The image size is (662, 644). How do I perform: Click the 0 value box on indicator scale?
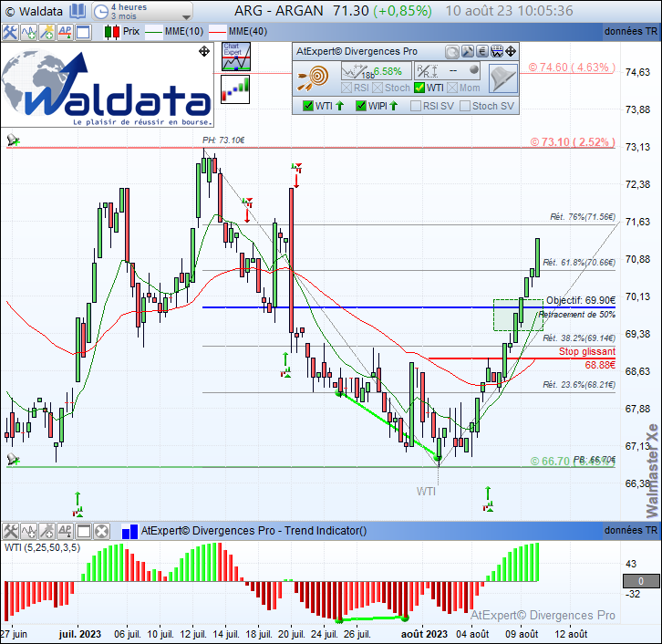point(641,581)
